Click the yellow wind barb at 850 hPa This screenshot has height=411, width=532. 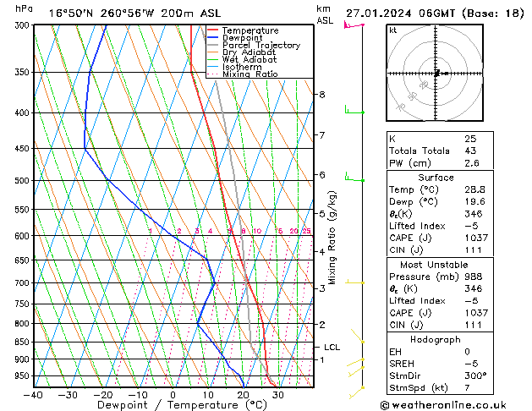point(358,336)
